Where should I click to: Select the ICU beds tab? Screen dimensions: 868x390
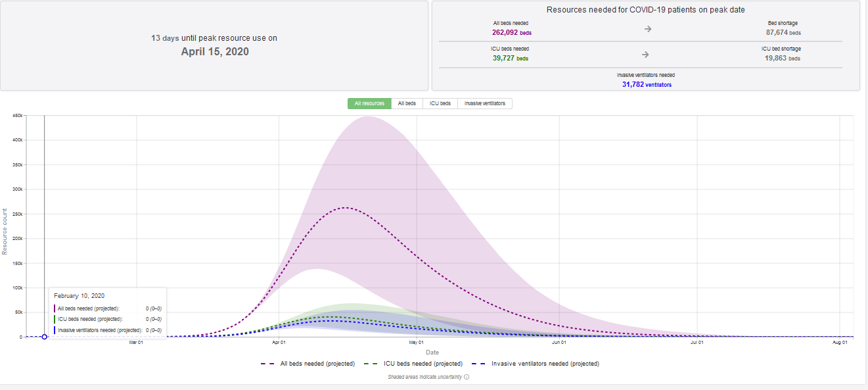pyautogui.click(x=440, y=103)
